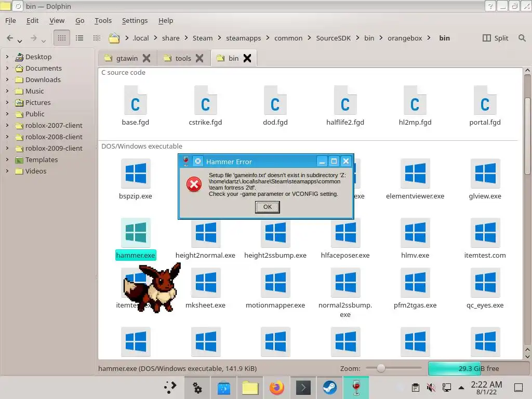The image size is (532, 399).
Task: Select the base.fgd file icon
Action: tap(136, 100)
